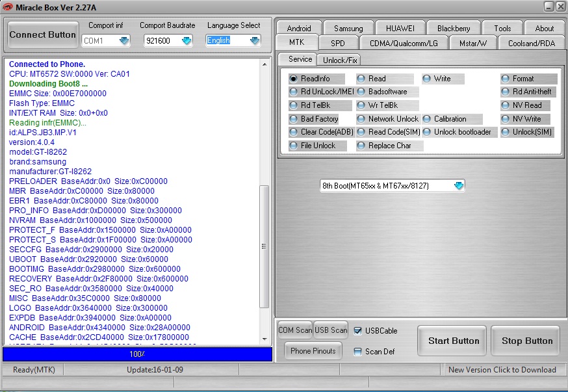Switch to the CDMA/Qualcomm/LG tab
The height and width of the screenshot is (392, 568).
(404, 44)
